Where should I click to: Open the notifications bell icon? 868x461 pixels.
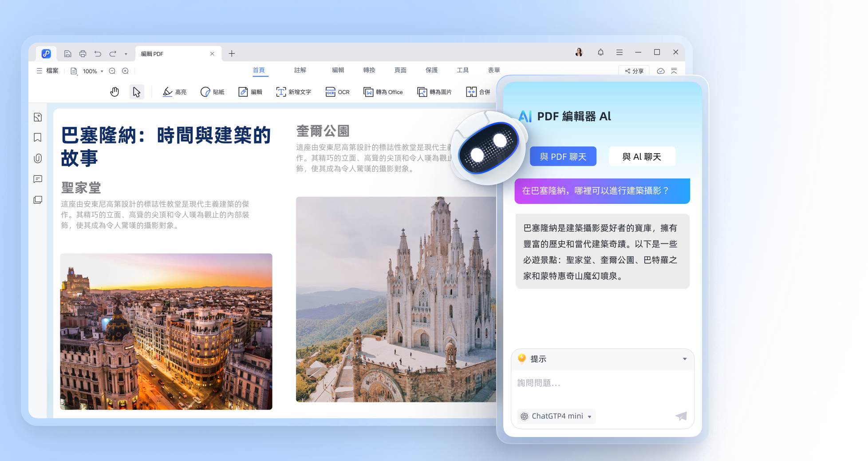click(600, 52)
